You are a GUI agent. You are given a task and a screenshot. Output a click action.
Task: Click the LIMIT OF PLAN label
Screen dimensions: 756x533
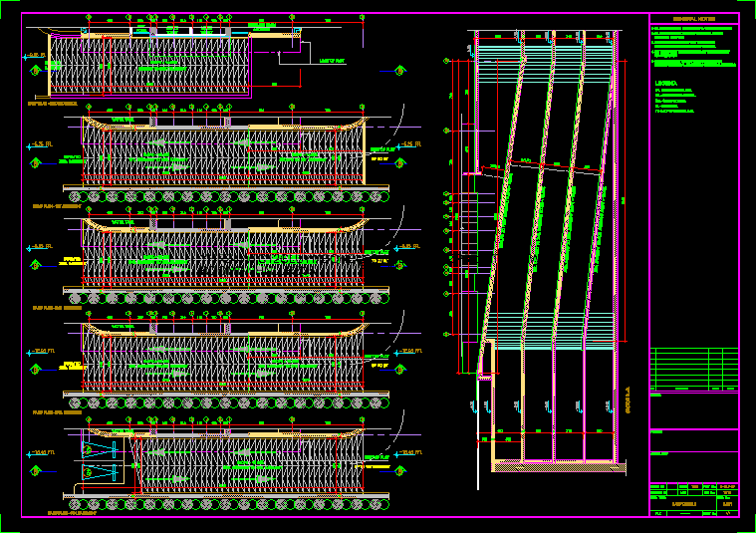click(330, 62)
